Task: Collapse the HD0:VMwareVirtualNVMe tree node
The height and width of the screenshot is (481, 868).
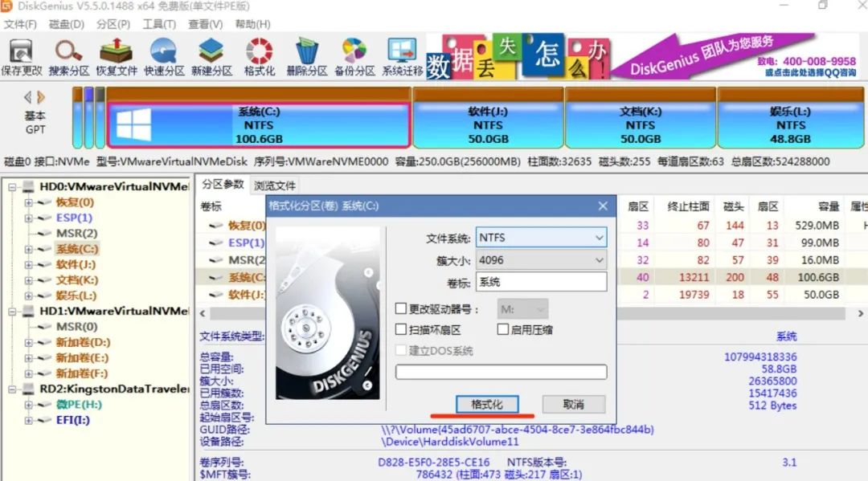Action: pos(12,187)
